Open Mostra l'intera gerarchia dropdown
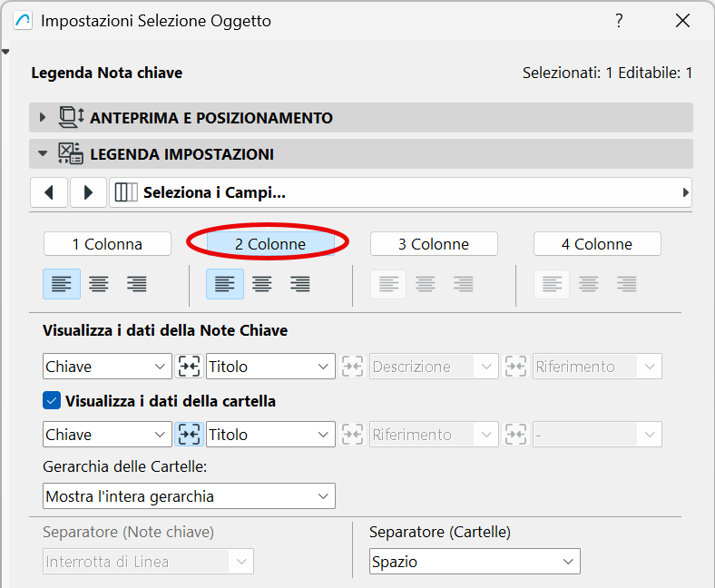 click(189, 495)
